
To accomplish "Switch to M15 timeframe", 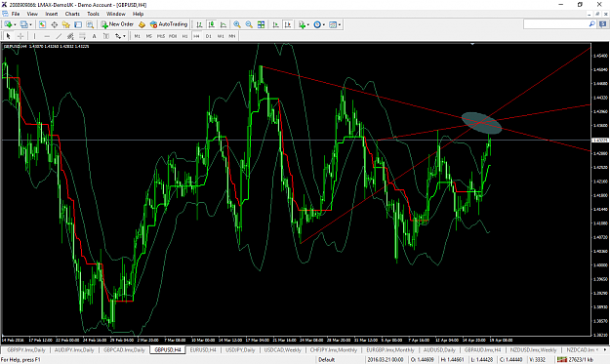I will [x=161, y=36].
